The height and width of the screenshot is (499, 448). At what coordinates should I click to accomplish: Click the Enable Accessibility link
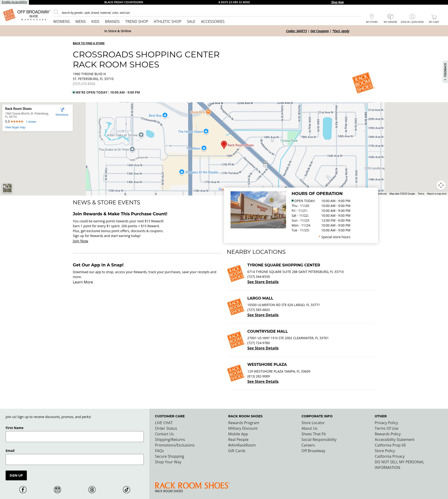pyautogui.click(x=14, y=2)
